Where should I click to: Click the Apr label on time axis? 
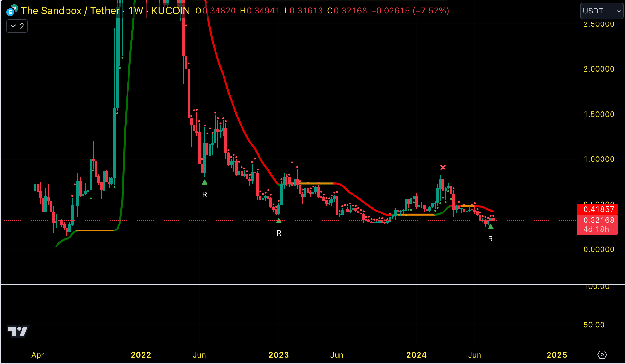(x=38, y=355)
